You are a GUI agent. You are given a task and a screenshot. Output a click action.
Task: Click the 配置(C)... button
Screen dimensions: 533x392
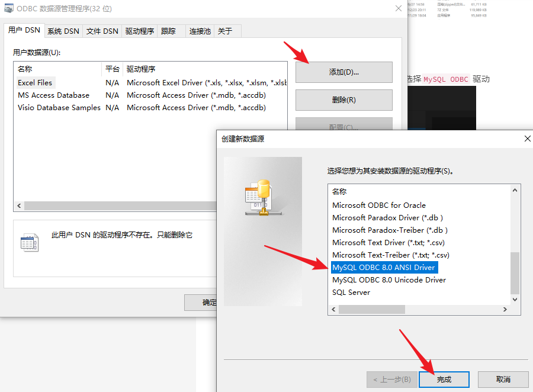343,124
